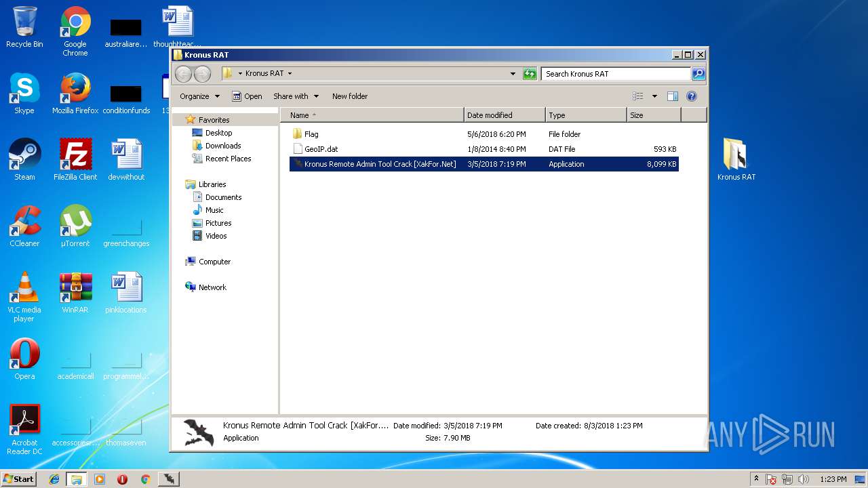Viewport: 868px width, 488px height.
Task: Click the Windows Explorer taskbar button
Action: click(77, 479)
